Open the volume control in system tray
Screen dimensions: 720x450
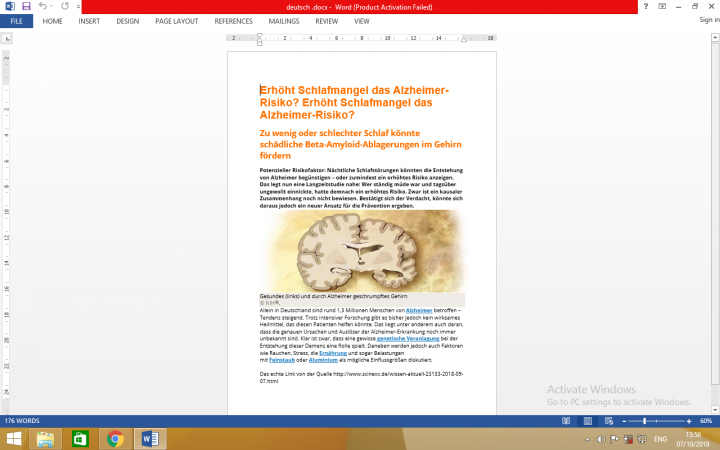click(x=601, y=440)
